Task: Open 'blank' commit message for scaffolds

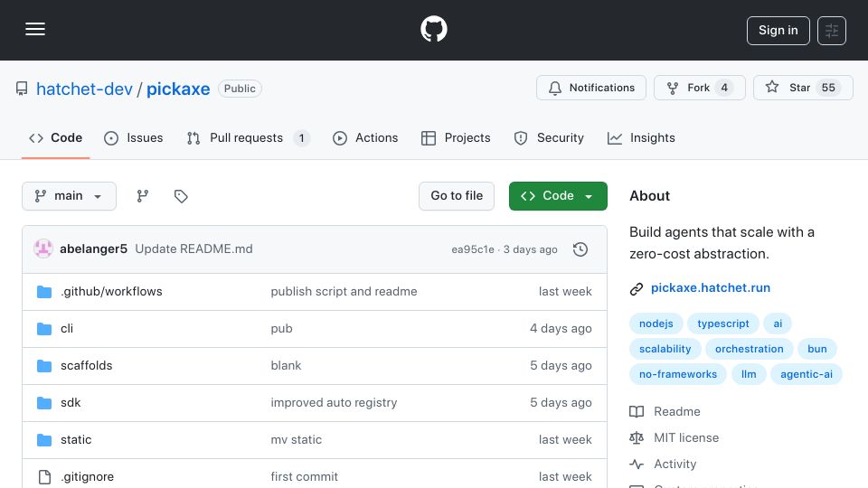Action: (287, 366)
